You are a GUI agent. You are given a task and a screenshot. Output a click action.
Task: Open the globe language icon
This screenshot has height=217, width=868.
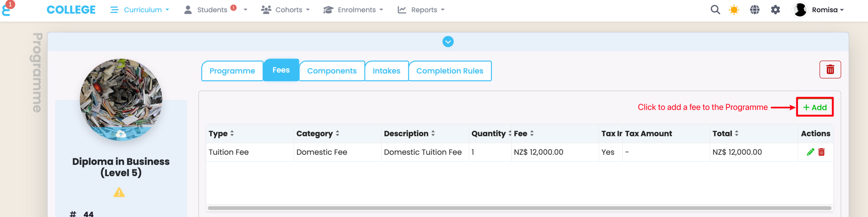tap(755, 10)
